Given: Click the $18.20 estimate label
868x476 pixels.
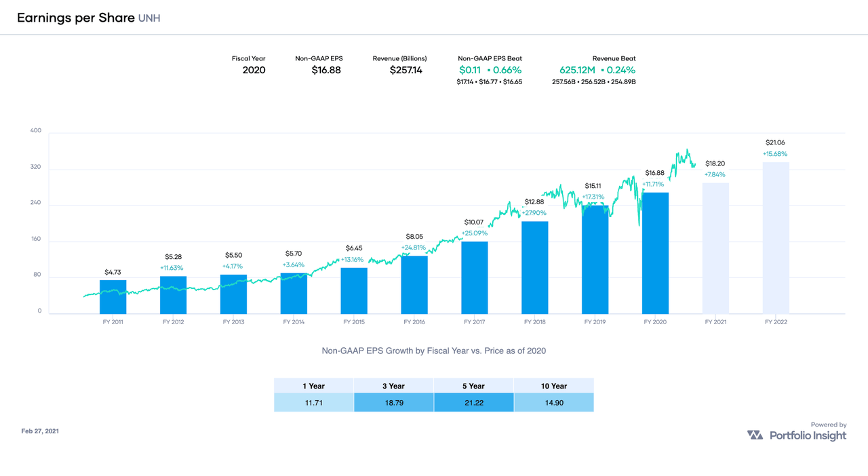Looking at the screenshot, I should click(715, 163).
